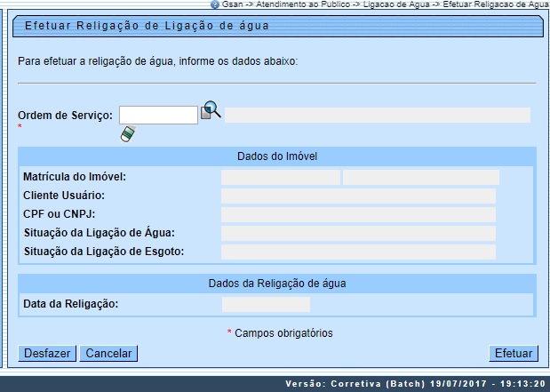Click the service order description field
This screenshot has width=550, height=392.
[x=377, y=115]
